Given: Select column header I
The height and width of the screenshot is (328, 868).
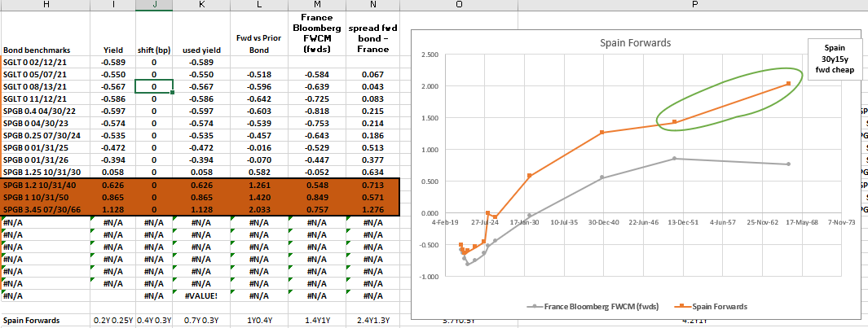Looking at the screenshot, I should [113, 4].
